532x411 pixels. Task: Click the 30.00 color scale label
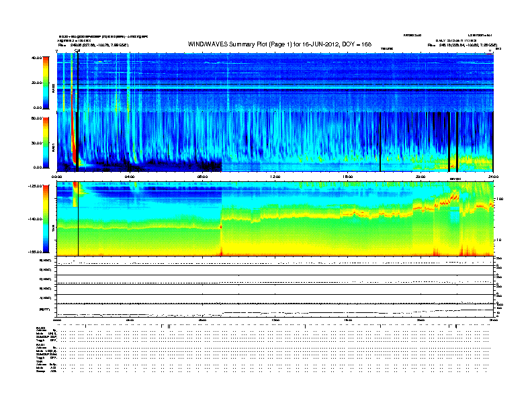pyautogui.click(x=36, y=143)
